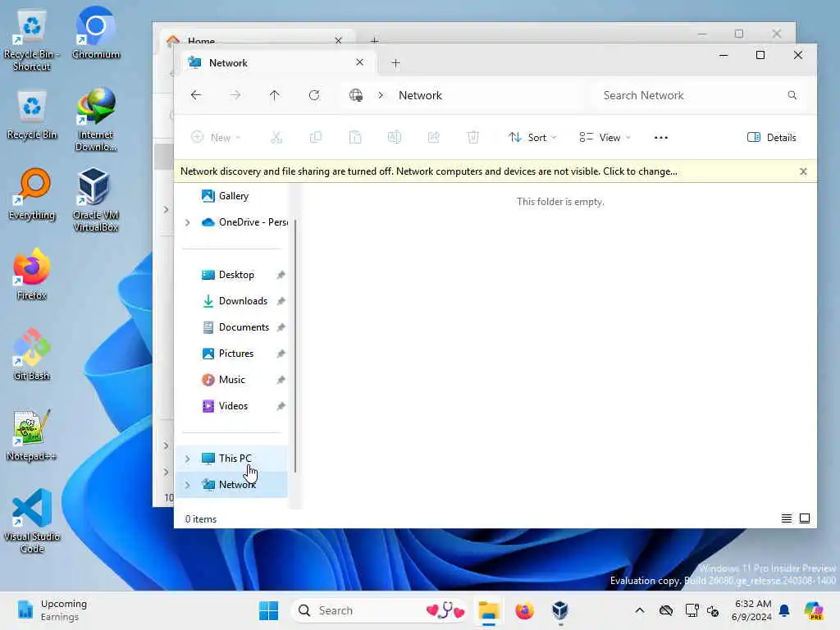Switch to details list view in status bar
Image resolution: width=840 pixels, height=630 pixels.
786,518
